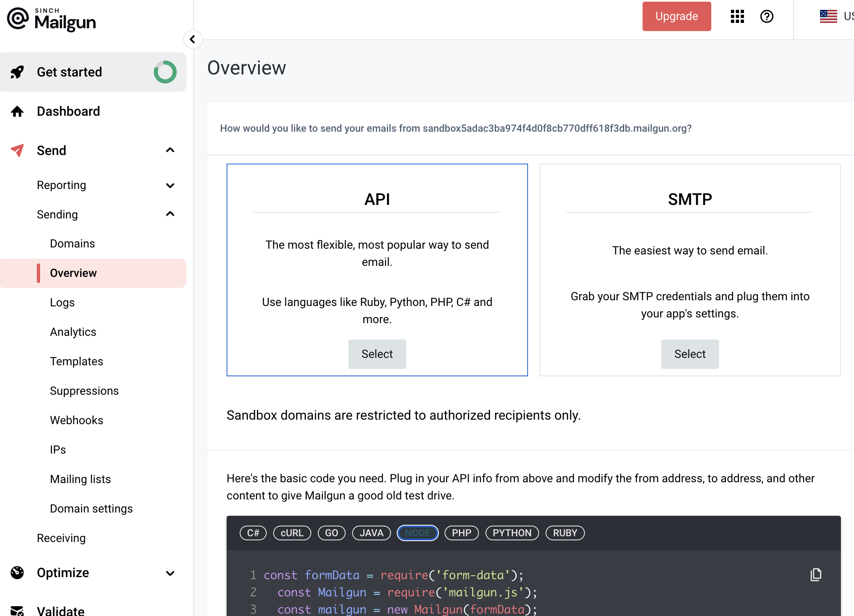Copy the code snippet to clipboard

point(816,575)
